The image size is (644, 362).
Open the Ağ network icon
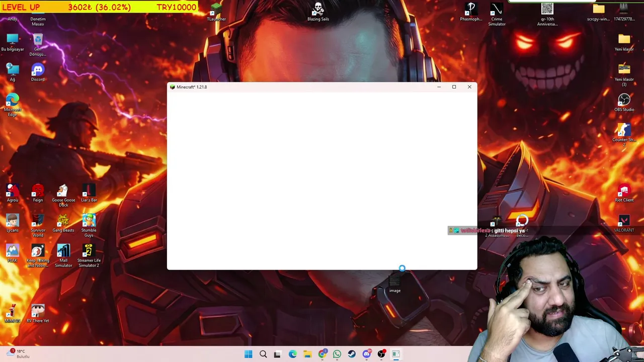[x=13, y=72]
